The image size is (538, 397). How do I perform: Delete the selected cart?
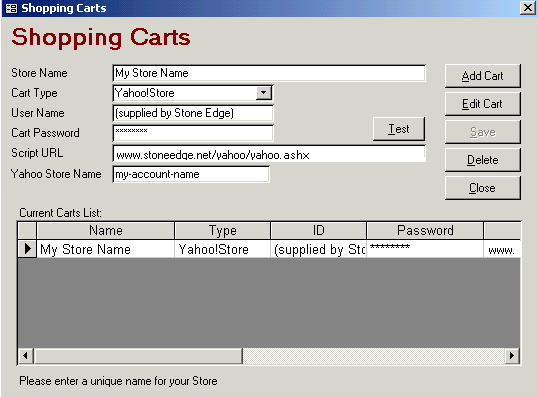(x=482, y=160)
